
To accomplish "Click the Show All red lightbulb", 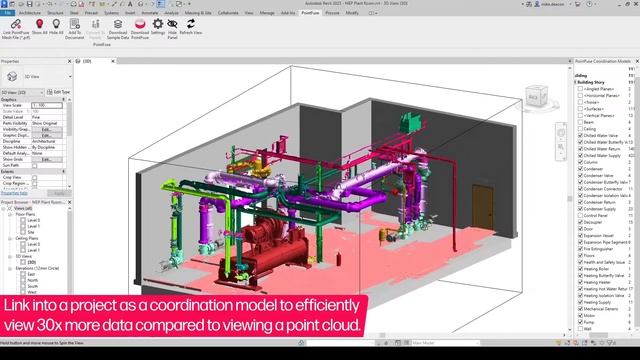I will point(39,24).
